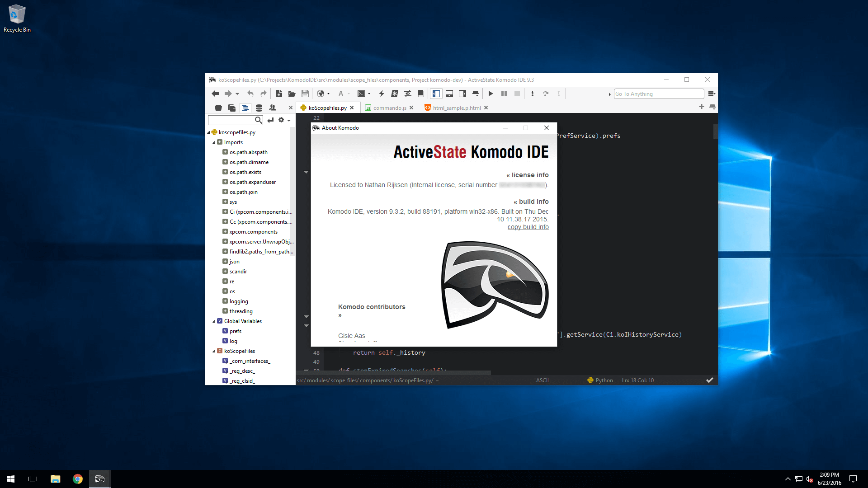The width and height of the screenshot is (868, 488).
Task: Switch to the html_sample.p.html tab
Action: 457,108
